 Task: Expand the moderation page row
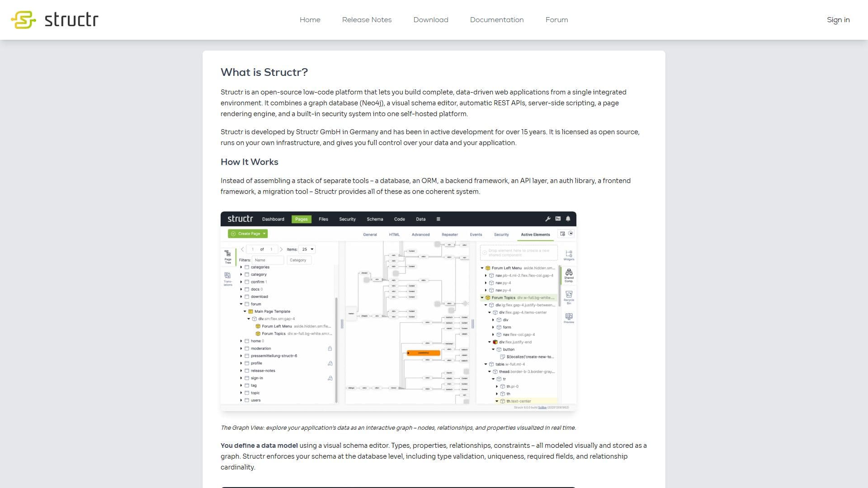pyautogui.click(x=241, y=348)
